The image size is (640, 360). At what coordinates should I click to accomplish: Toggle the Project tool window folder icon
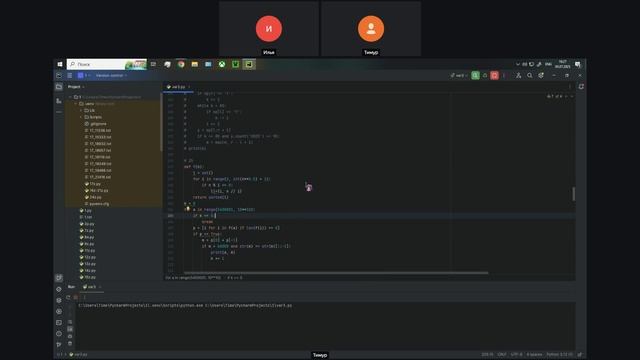(x=59, y=87)
